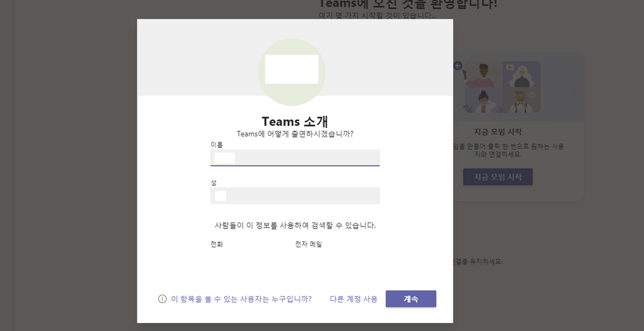This screenshot has height=331, width=644.
Task: Click the meeting illustration thumbnail in the background
Action: (x=502, y=87)
